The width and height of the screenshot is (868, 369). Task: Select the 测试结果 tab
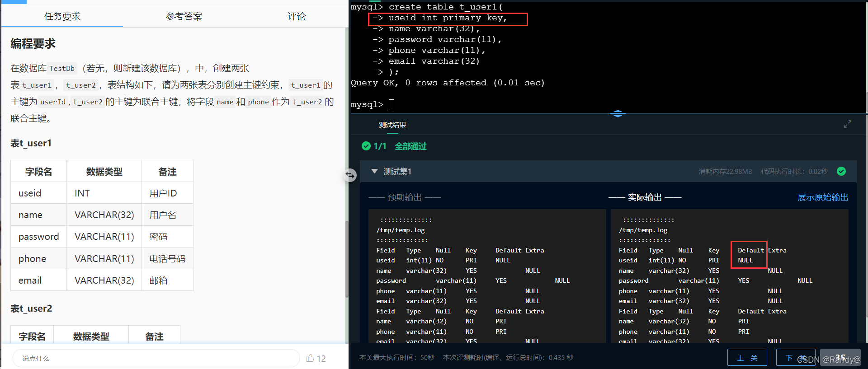[392, 125]
